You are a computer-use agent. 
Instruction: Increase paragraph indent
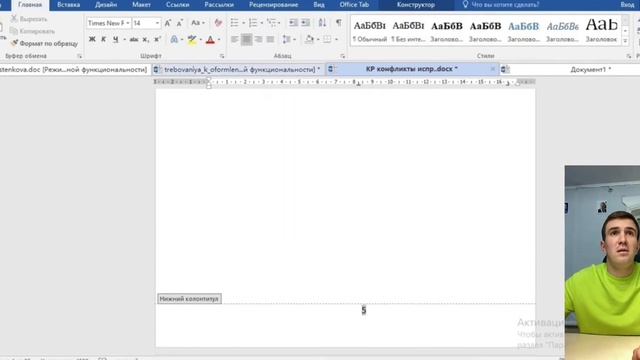click(x=305, y=23)
